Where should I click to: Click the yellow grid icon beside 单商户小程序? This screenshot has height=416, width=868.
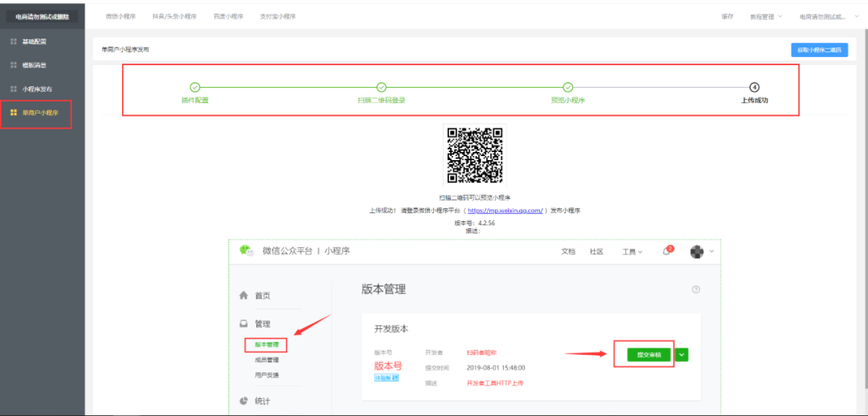pos(14,113)
